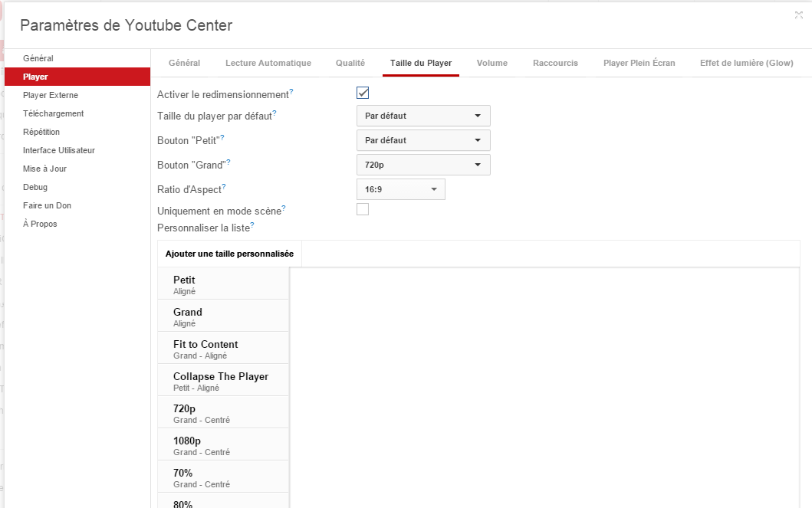This screenshot has width=812, height=508.
Task: Click Ajouter une taille personnalisée button
Action: (x=229, y=254)
